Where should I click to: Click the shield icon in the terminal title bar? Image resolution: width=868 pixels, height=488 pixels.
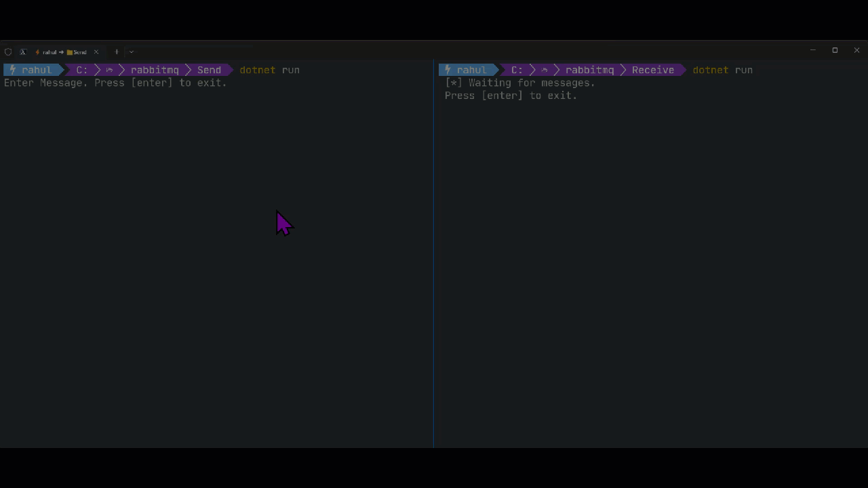click(7, 52)
